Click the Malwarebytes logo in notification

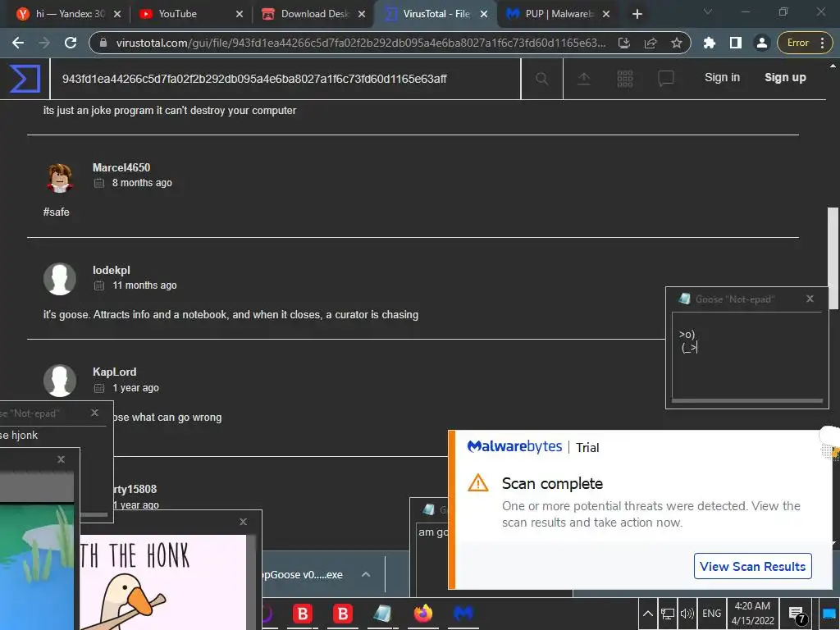coord(514,447)
